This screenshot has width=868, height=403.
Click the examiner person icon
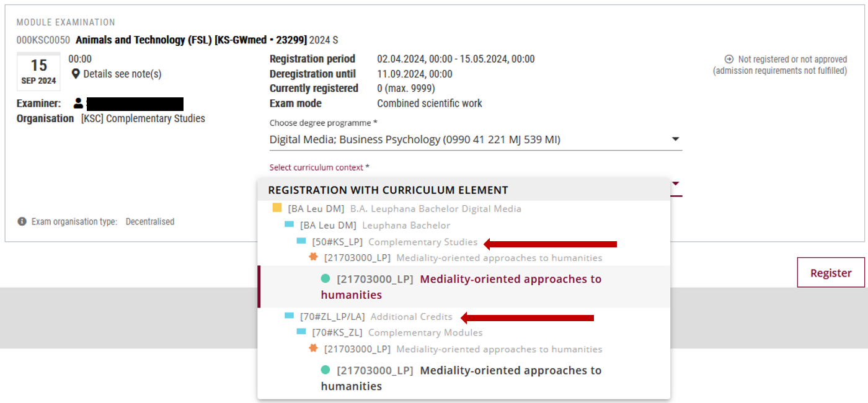pos(78,104)
